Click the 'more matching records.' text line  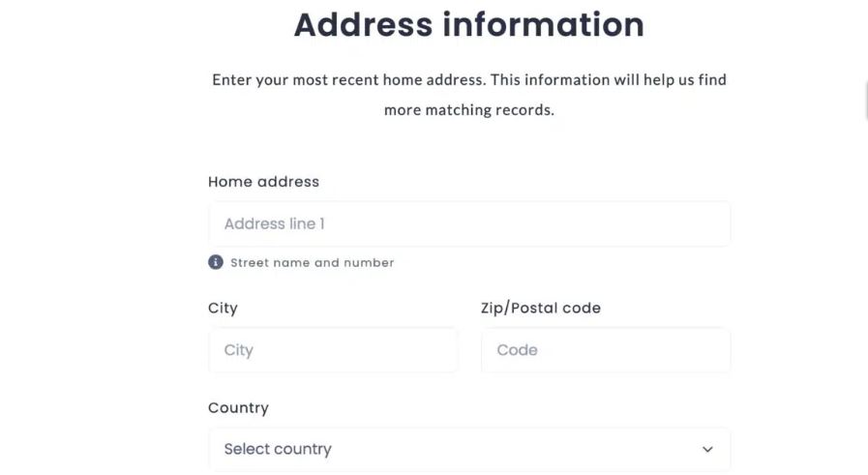[469, 109]
